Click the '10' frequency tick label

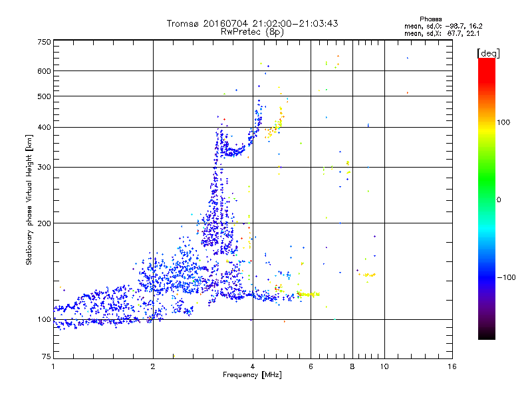click(384, 366)
